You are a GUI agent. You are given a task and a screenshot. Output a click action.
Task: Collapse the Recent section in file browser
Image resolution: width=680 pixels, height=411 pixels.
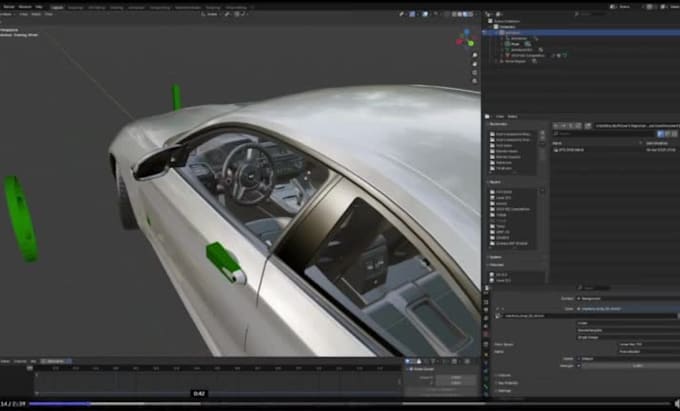click(x=495, y=182)
